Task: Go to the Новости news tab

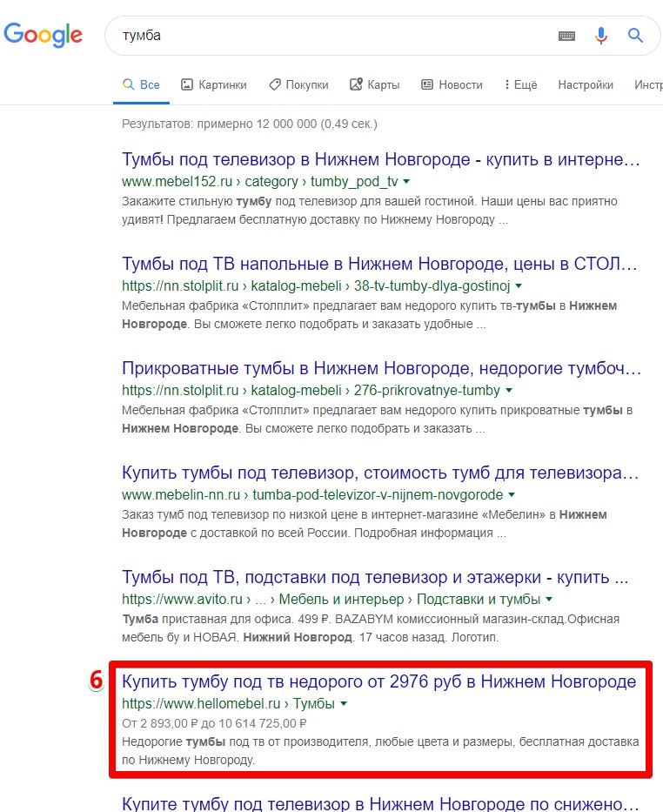Action: [452, 84]
